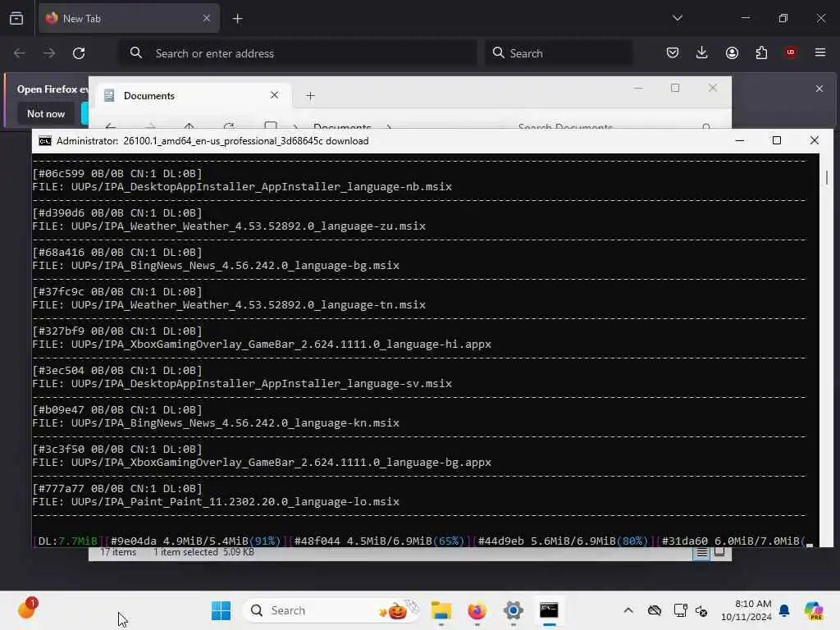Open Firefox View in the browser tab strip
The image size is (840, 630).
point(16,18)
